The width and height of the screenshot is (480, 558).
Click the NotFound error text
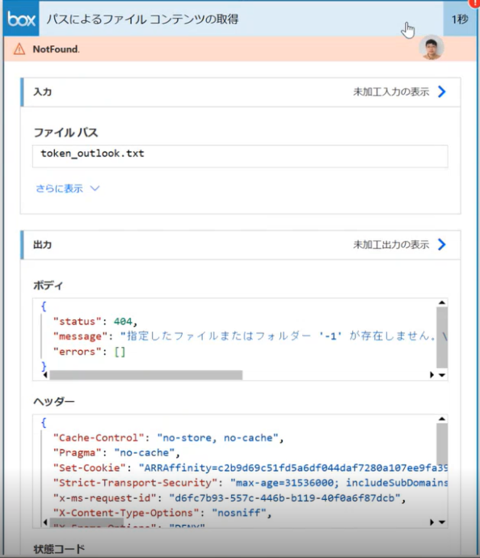pos(56,49)
